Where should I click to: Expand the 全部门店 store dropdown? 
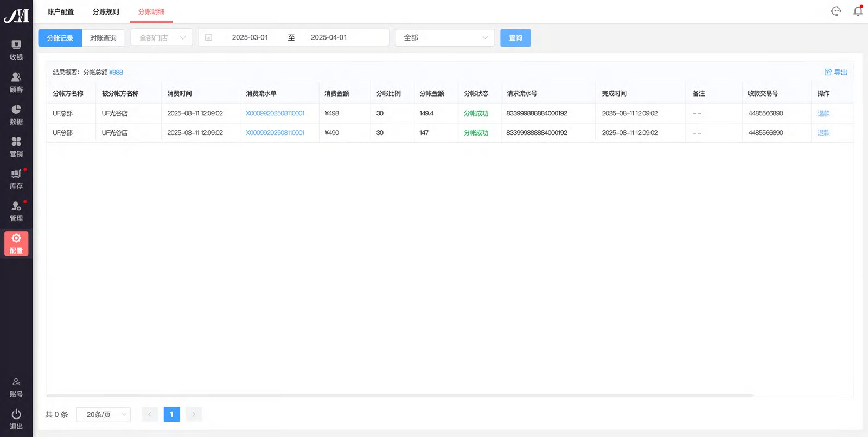(162, 37)
